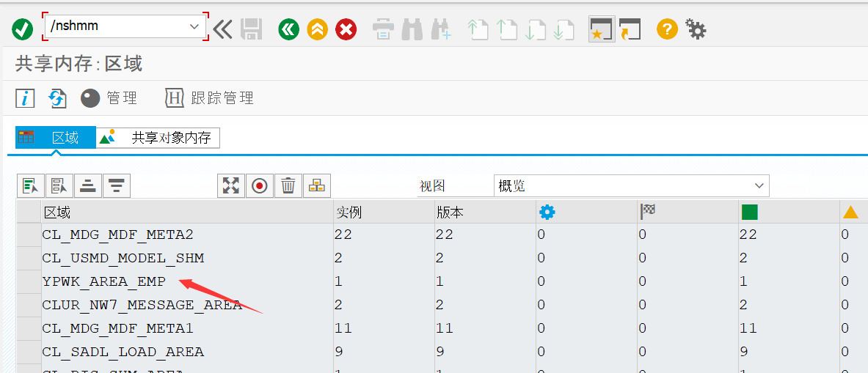The height and width of the screenshot is (373, 868).
Task: Open the 视图 dropdown showing 概览
Action: 631,186
